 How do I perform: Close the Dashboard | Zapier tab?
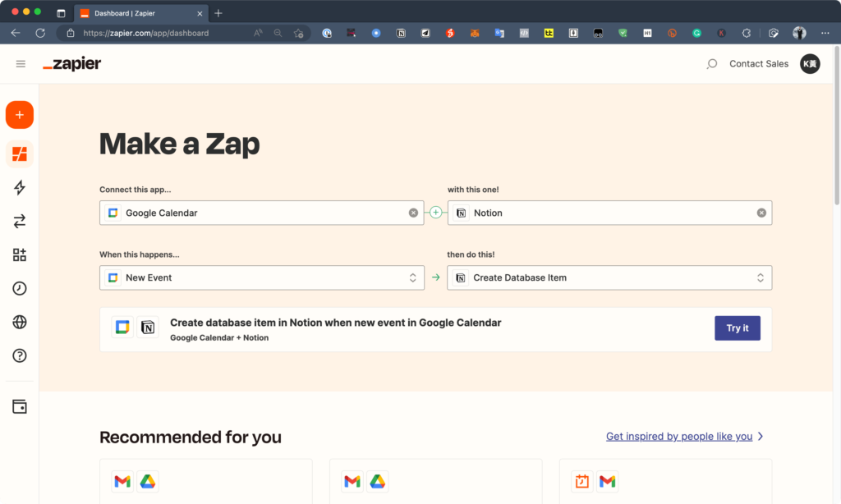click(x=200, y=13)
